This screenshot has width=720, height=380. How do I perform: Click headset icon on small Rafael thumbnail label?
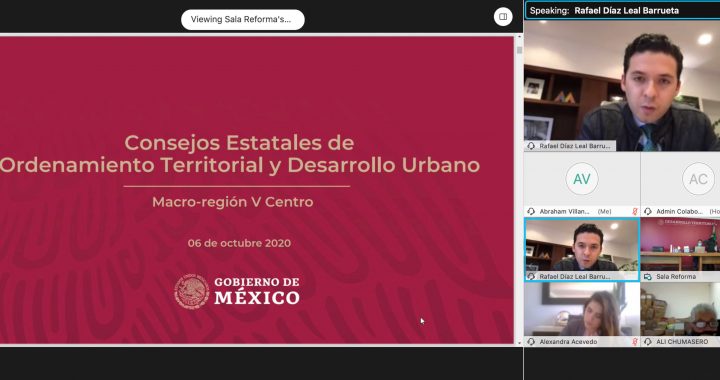coord(531,277)
